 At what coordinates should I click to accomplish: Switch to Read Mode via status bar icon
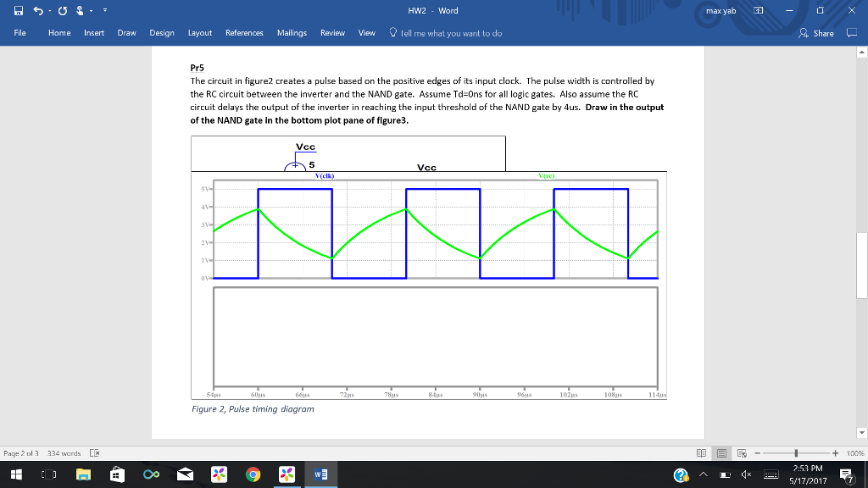click(x=701, y=453)
